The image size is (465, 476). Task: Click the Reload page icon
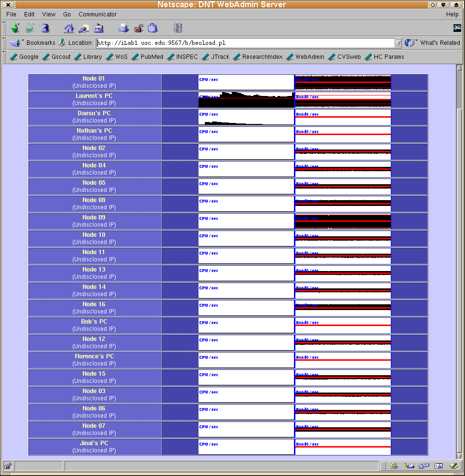45,28
